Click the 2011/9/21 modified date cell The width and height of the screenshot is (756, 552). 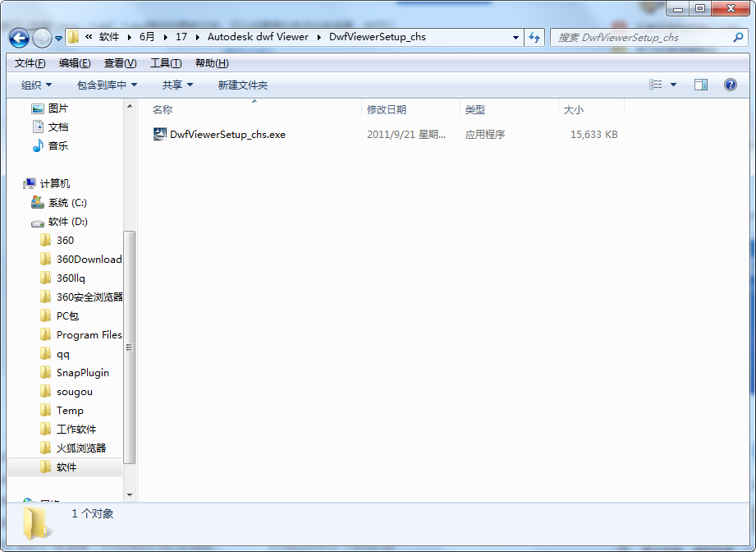click(x=406, y=134)
